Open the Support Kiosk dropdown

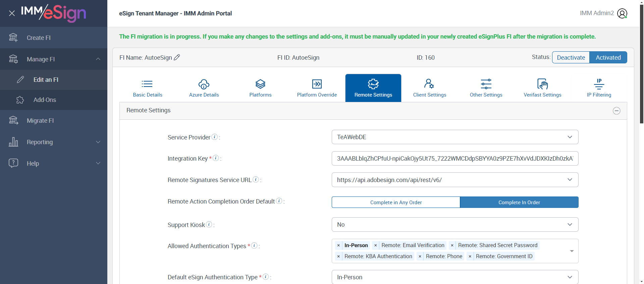tap(455, 225)
